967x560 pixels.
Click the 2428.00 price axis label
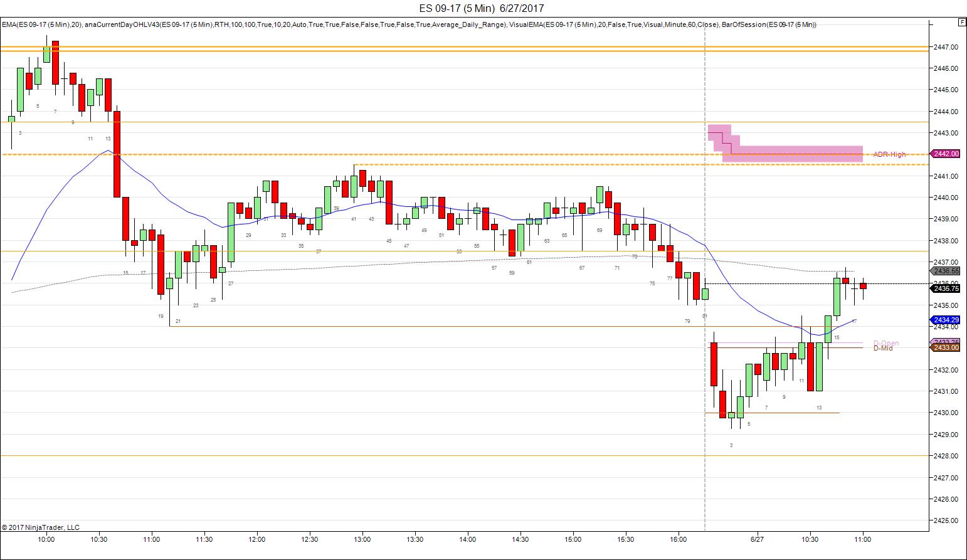tap(945, 456)
